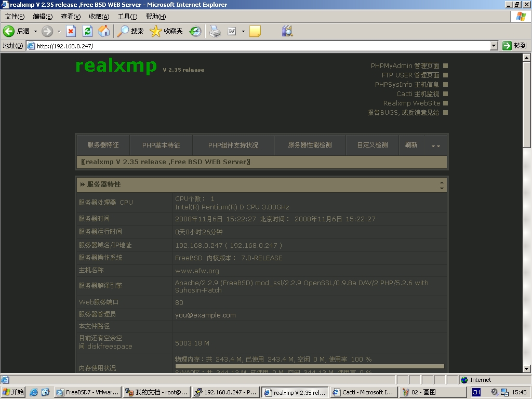Open dropdown arrow next to Word edit icon
Image resolution: width=532 pixels, height=399 pixels.
point(243,31)
